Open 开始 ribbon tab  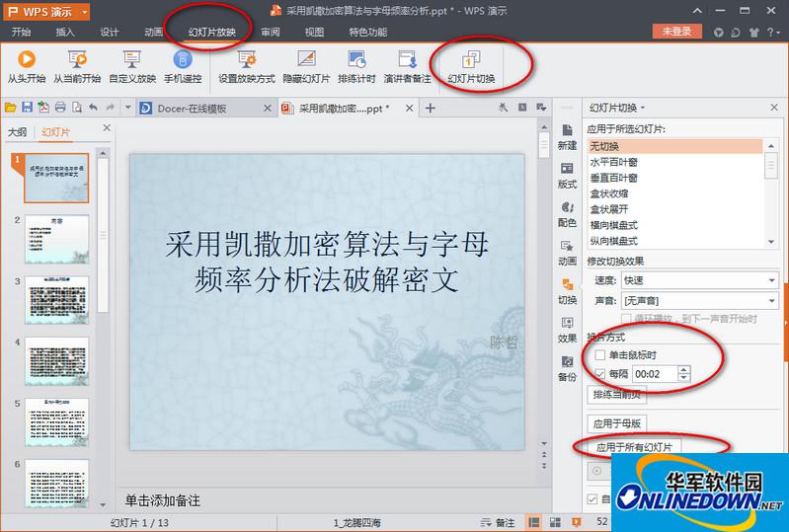point(21,33)
